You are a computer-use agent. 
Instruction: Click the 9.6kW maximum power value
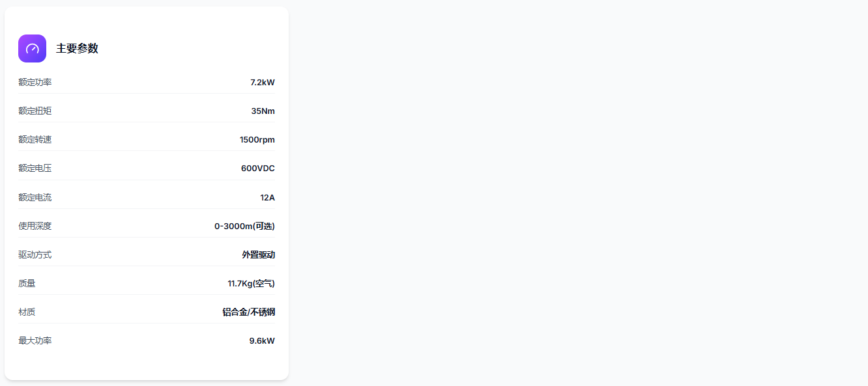262,341
